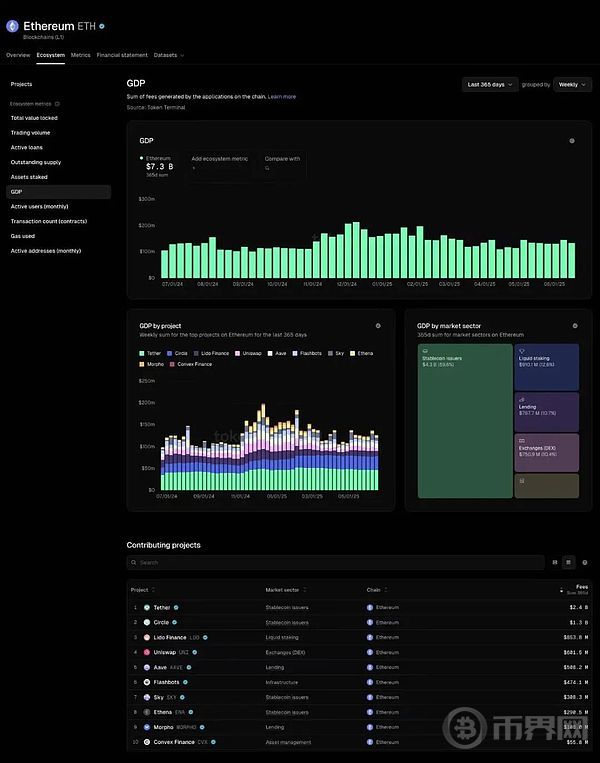The height and width of the screenshot is (763, 600).
Task: Open Projects in the sidebar
Action: click(x=21, y=84)
